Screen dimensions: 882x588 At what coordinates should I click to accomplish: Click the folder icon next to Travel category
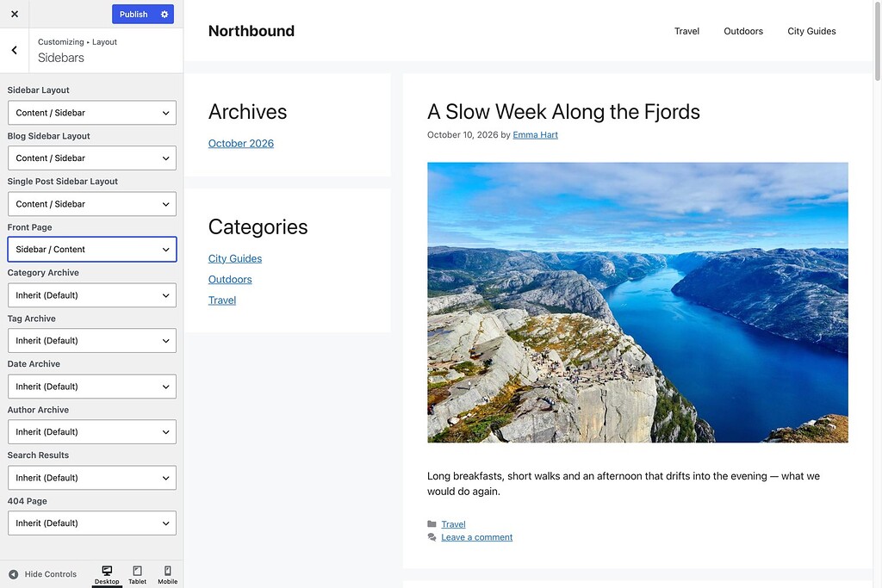tap(432, 524)
